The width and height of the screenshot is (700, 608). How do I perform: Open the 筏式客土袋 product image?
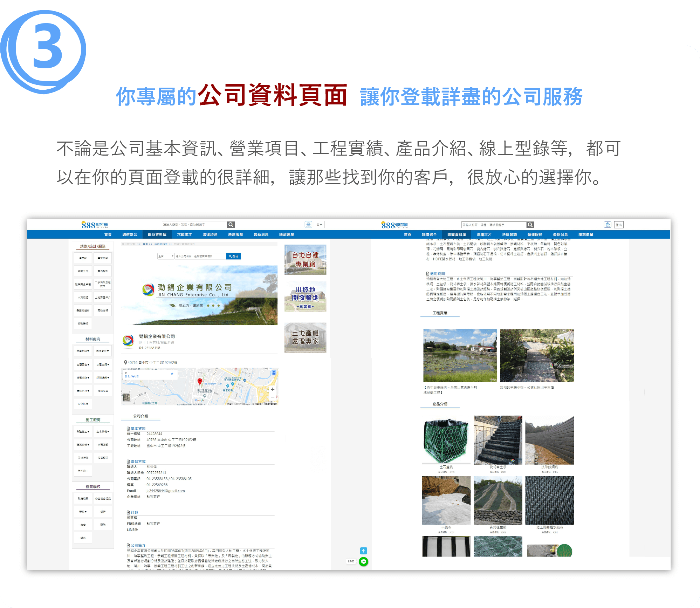[x=498, y=440]
